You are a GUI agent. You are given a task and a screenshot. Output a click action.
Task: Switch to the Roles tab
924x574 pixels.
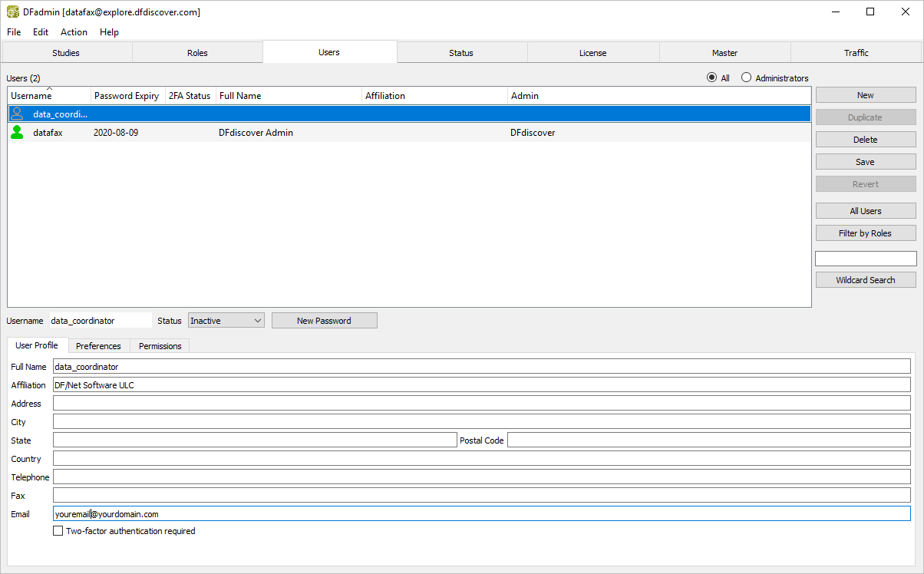[197, 53]
